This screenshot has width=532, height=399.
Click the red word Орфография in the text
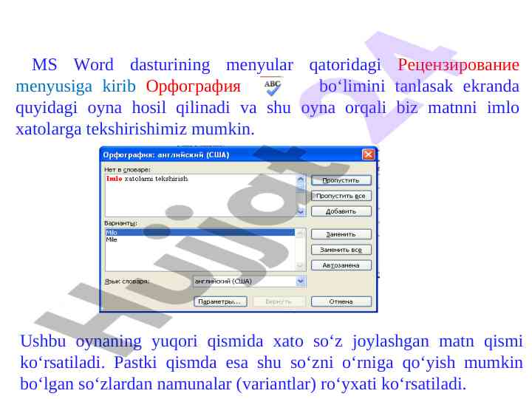click(x=193, y=86)
